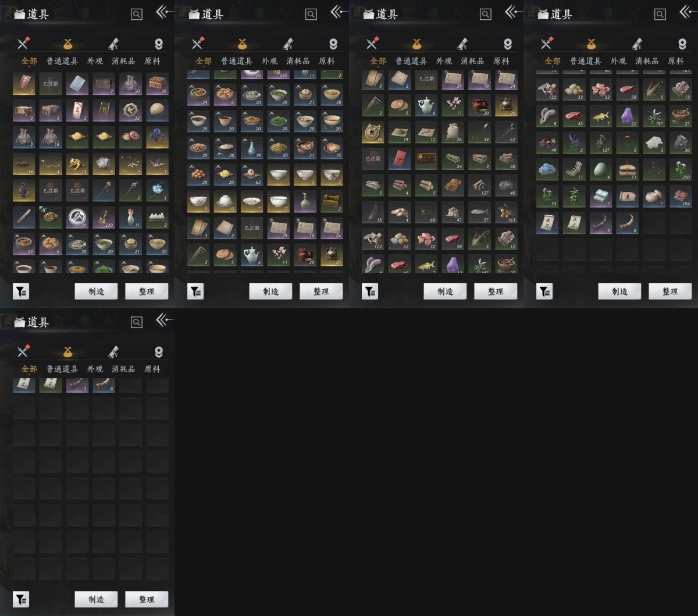The height and width of the screenshot is (616, 698).
Task: Select the clay pot stew, count 31
Action: coord(305,148)
